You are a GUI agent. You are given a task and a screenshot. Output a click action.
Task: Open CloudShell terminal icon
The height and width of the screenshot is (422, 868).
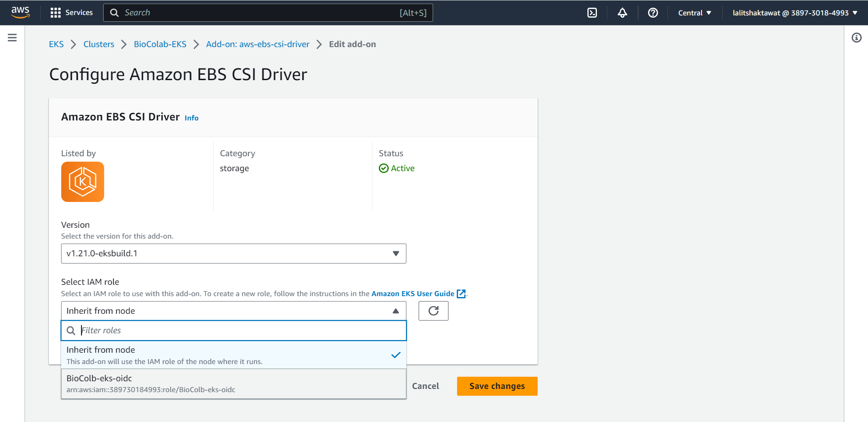tap(592, 13)
